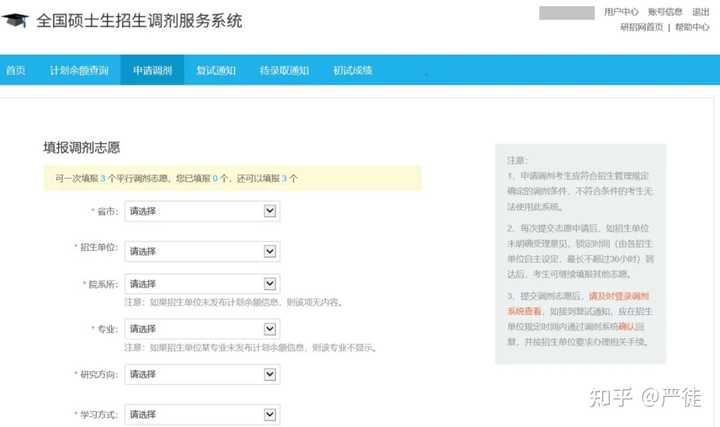Open the 用户中心 link
The image size is (720, 427).
pos(621,12)
